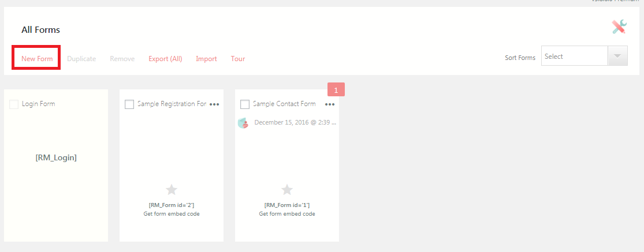Image resolution: width=644 pixels, height=252 pixels.
Task: Click the user avatar icon on Sample Contact Form
Action: [x=243, y=122]
